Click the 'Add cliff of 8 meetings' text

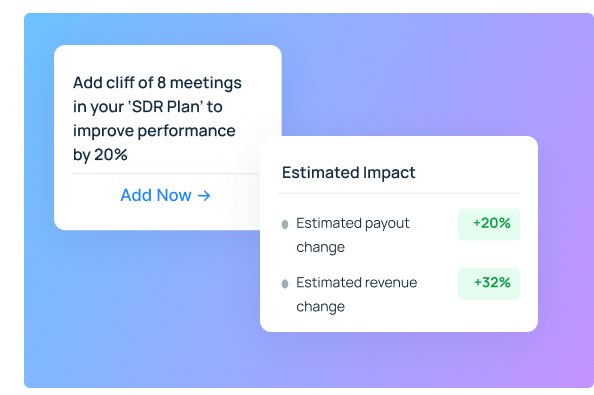point(157,83)
